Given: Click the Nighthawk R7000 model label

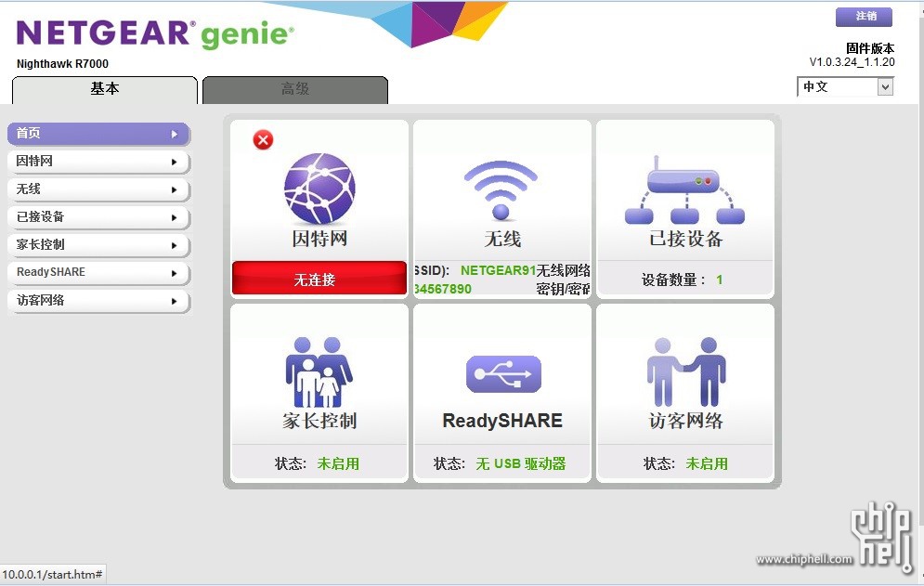Looking at the screenshot, I should [62, 64].
